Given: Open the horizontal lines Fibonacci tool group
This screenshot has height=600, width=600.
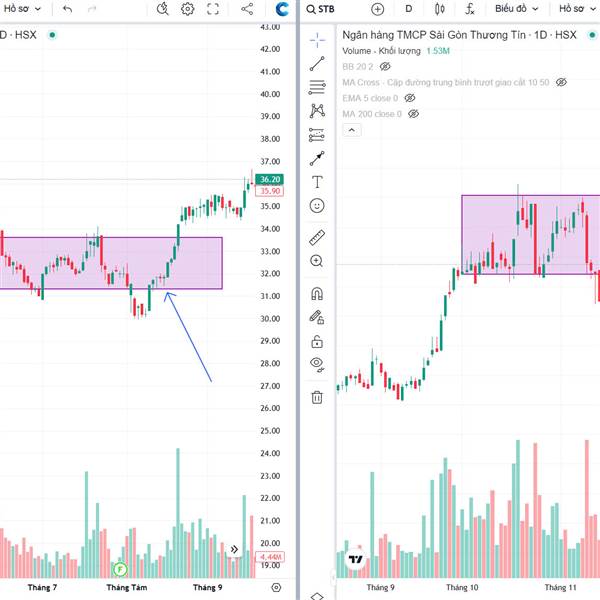Looking at the screenshot, I should pos(317,87).
